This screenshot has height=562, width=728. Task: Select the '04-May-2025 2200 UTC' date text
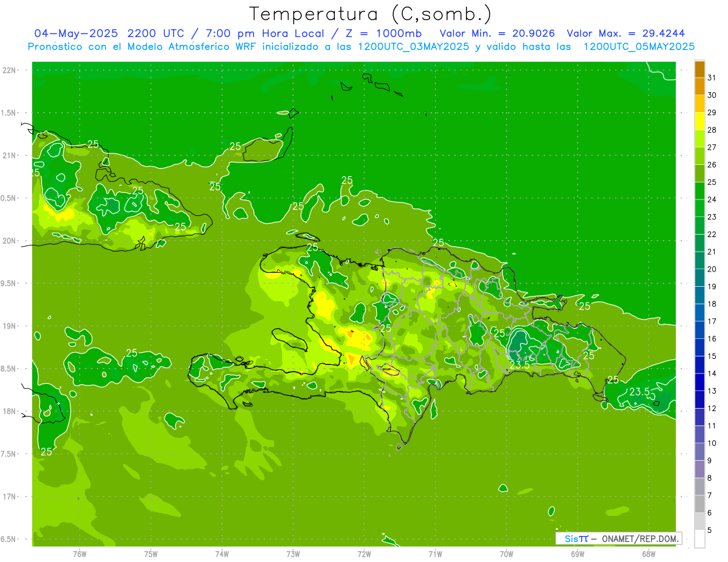click(108, 33)
